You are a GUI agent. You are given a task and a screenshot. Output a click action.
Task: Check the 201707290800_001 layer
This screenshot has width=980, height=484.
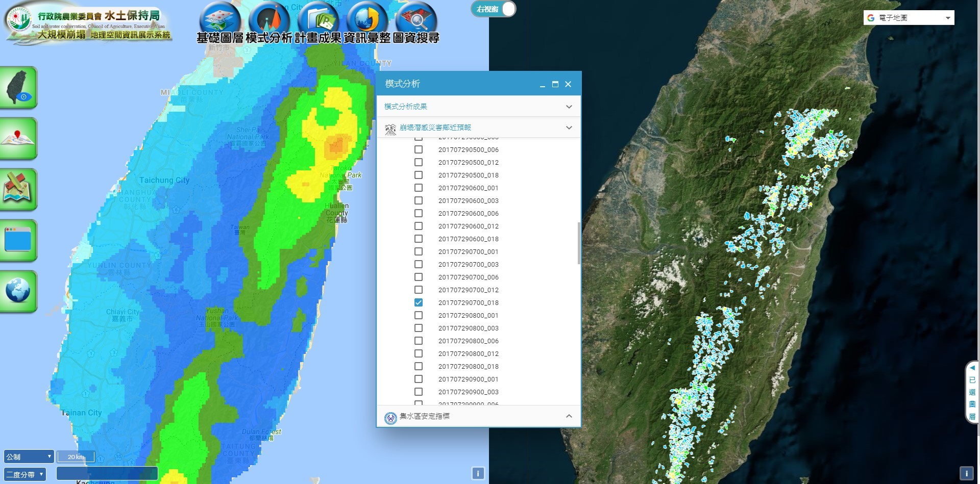[x=419, y=315]
